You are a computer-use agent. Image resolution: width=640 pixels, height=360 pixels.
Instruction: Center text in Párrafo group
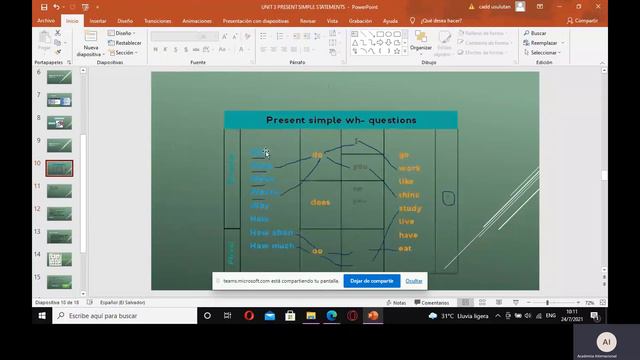click(273, 49)
